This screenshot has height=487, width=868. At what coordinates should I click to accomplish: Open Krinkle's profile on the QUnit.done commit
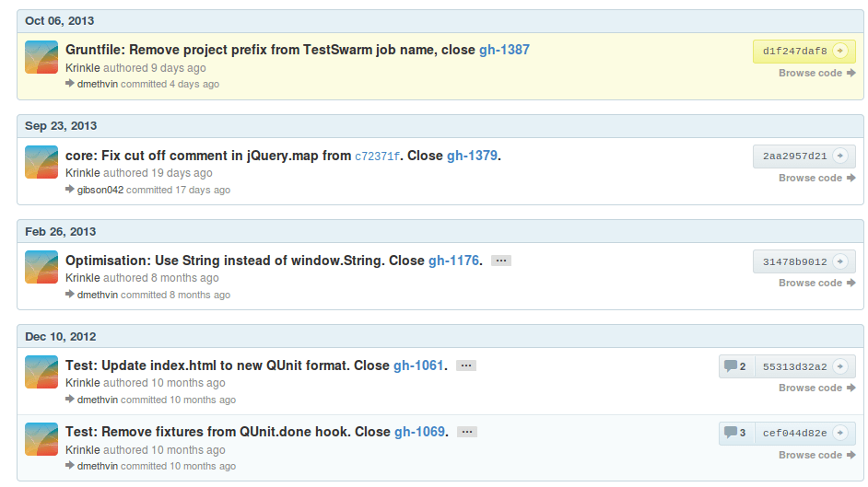tap(83, 450)
